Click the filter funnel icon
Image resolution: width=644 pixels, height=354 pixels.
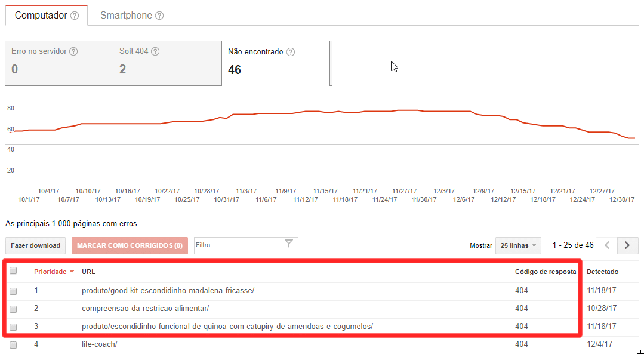(289, 244)
